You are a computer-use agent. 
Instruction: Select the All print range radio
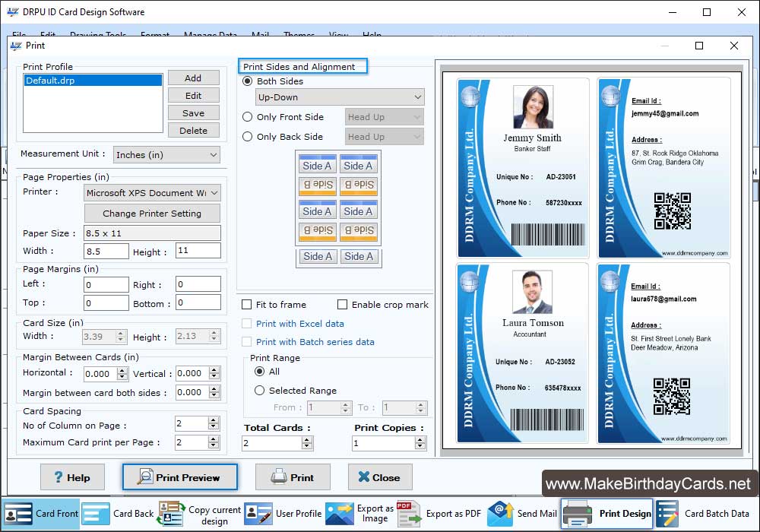[x=260, y=371]
